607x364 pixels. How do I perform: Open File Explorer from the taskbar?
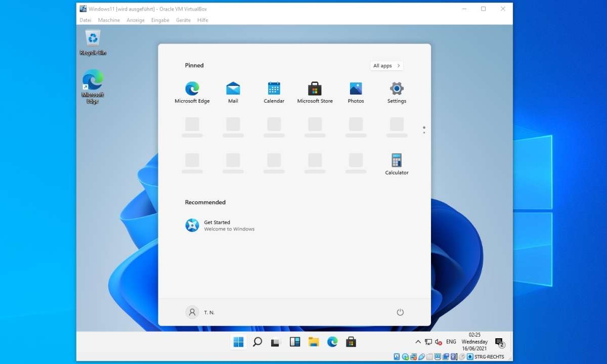(314, 342)
